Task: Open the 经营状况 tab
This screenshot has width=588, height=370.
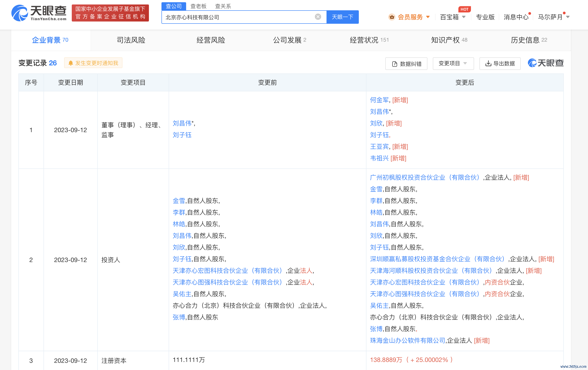Action: click(369, 40)
